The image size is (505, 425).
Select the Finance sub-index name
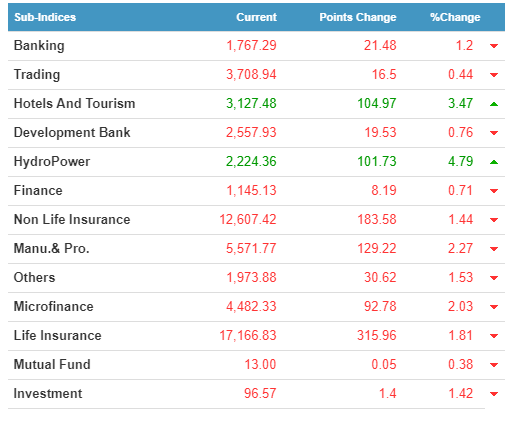(38, 190)
